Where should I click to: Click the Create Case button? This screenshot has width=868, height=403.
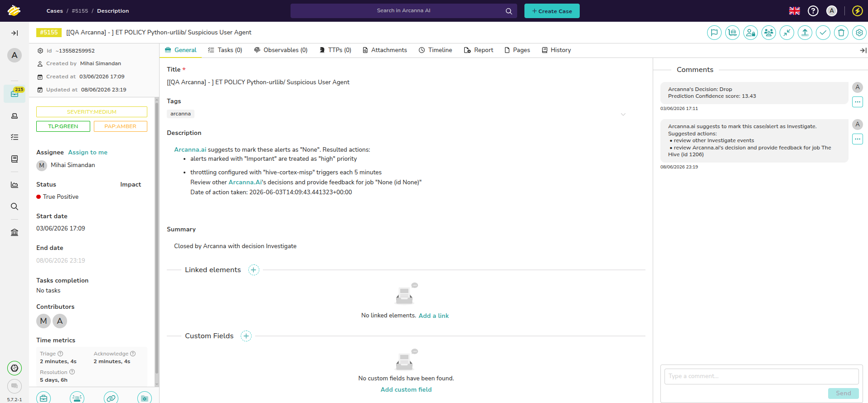pos(552,11)
